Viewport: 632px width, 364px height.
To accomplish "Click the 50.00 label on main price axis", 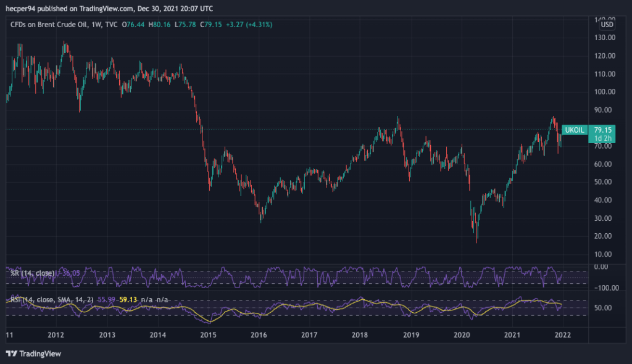I will point(603,182).
